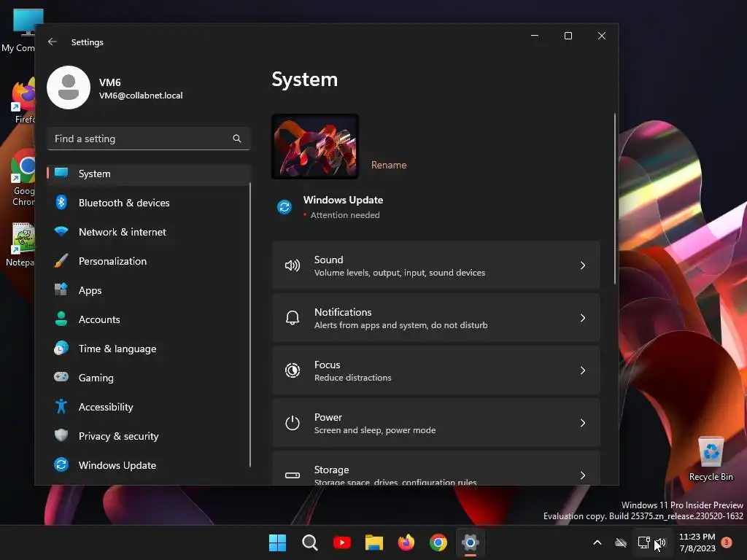Open Power screen and sleep entry
This screenshot has height=560, width=747.
(x=436, y=423)
